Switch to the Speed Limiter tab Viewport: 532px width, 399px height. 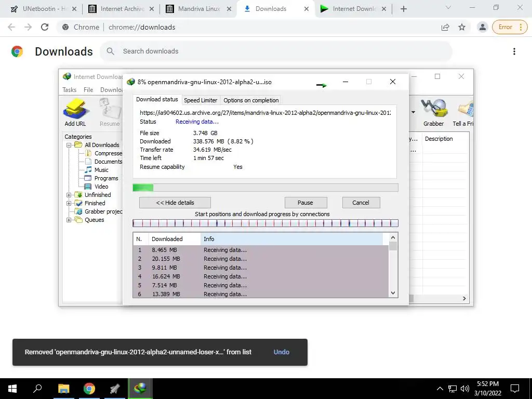coord(201,100)
